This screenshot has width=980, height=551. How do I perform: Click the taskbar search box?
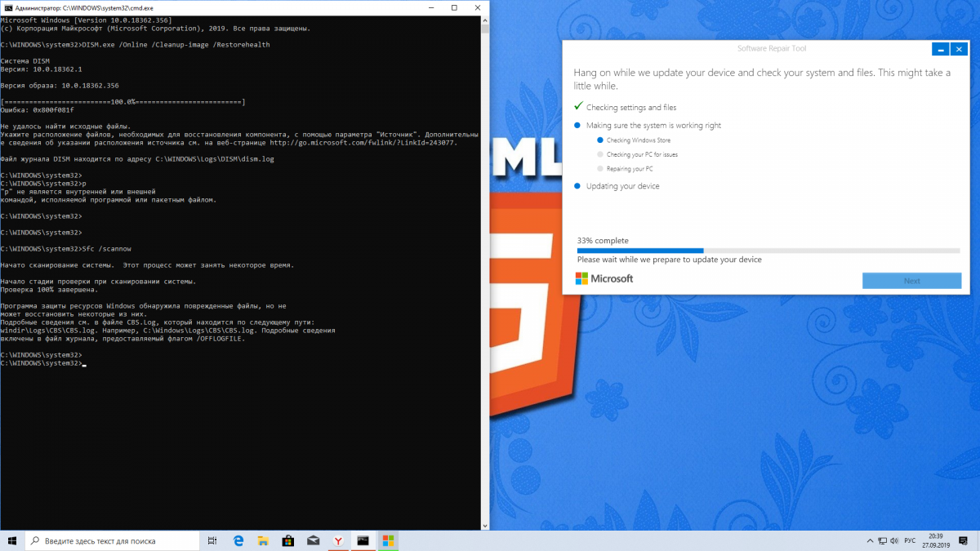click(113, 540)
